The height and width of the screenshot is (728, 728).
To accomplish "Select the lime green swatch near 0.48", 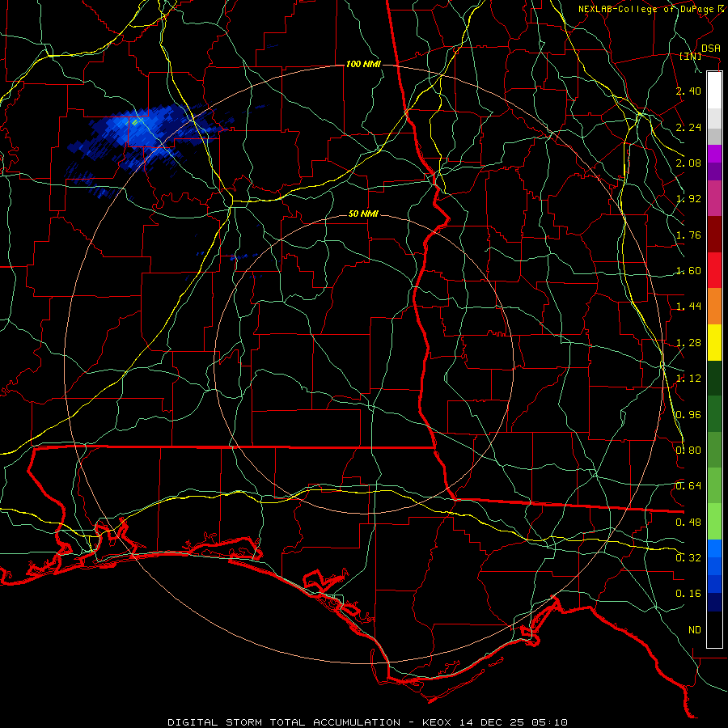I will (714, 522).
